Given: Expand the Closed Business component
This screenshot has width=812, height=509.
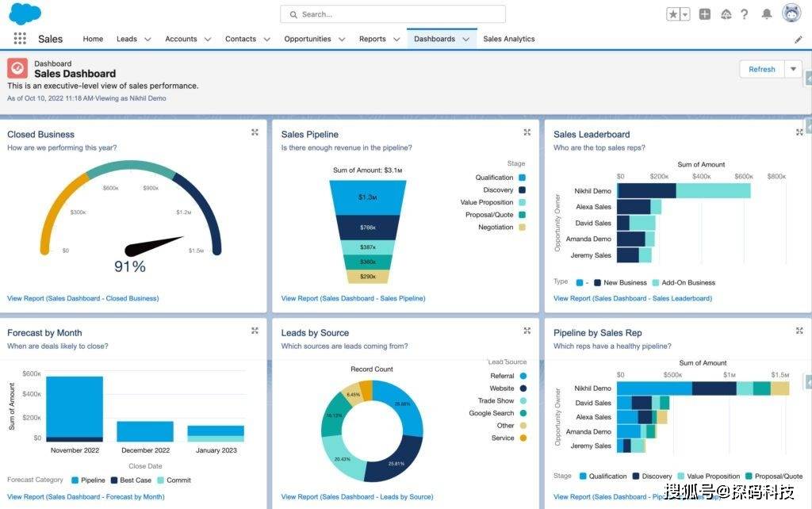Looking at the screenshot, I should [255, 132].
